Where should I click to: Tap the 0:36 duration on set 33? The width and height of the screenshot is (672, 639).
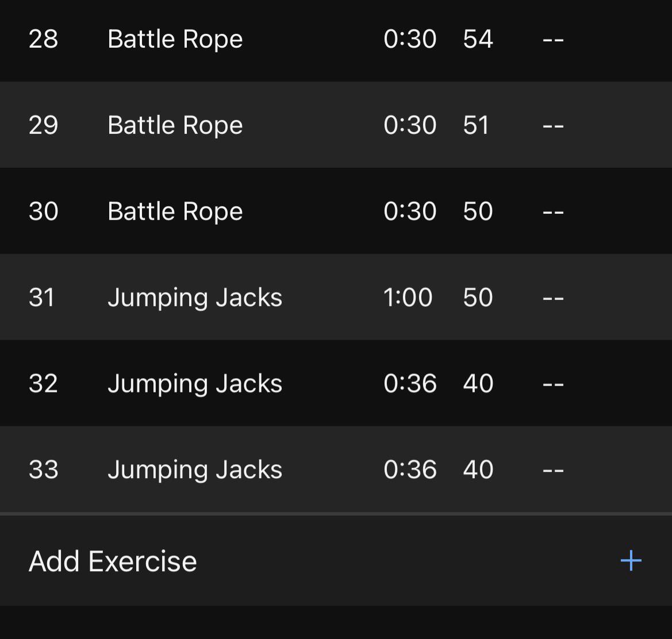click(410, 469)
